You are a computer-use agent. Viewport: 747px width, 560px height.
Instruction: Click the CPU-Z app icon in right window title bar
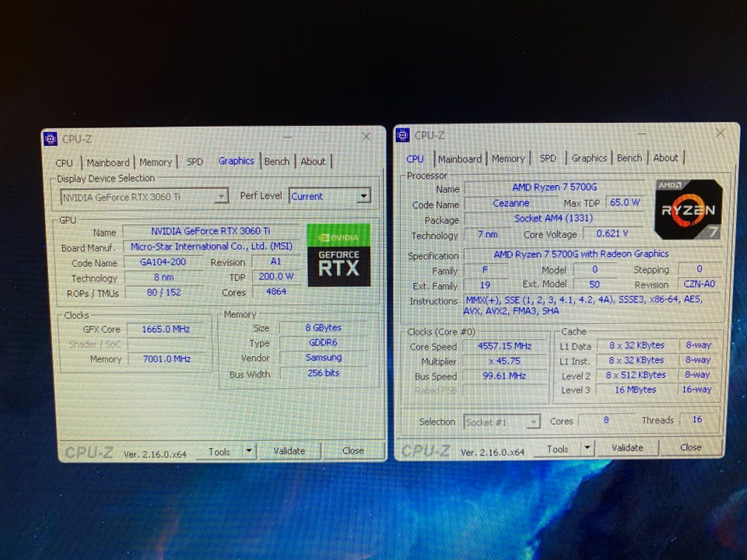(x=402, y=135)
